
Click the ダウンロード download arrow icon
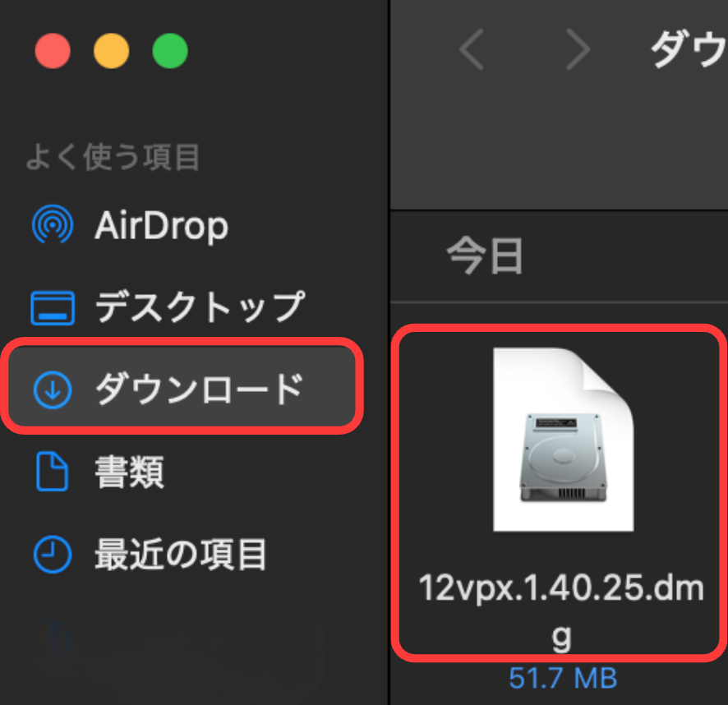(x=53, y=389)
